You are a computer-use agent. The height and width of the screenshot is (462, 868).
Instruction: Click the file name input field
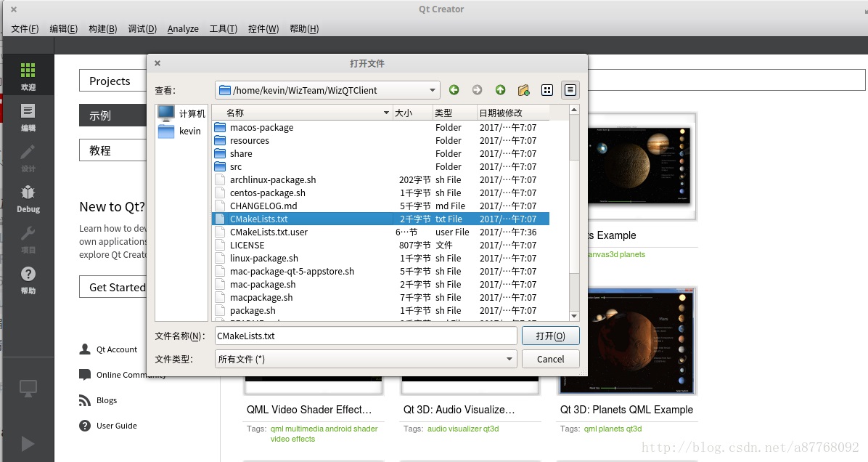(366, 336)
